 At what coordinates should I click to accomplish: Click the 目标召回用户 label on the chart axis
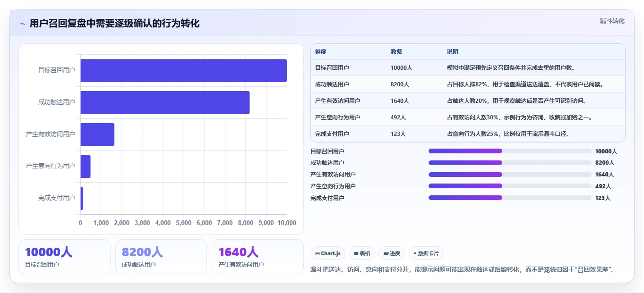coord(57,70)
